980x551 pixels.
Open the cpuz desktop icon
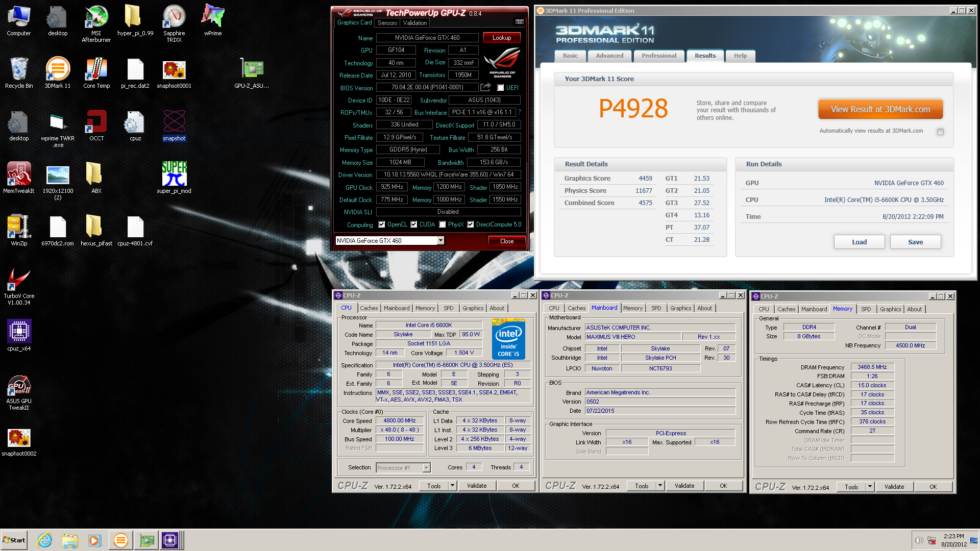pyautogui.click(x=135, y=126)
